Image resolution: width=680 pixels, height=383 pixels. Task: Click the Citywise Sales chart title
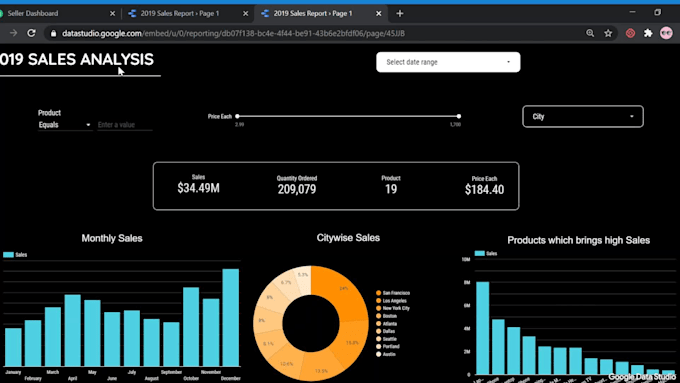(x=348, y=238)
